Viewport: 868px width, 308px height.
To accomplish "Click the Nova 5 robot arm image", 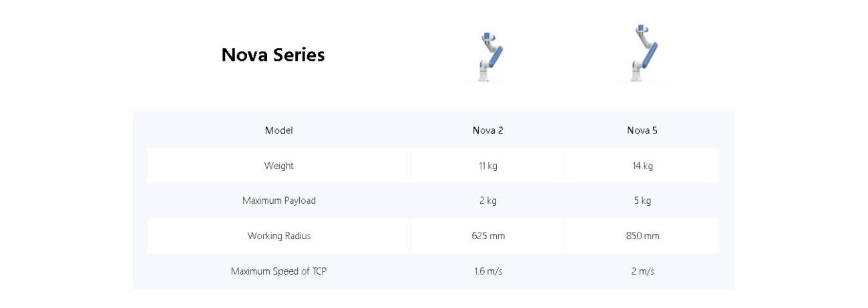I will (643, 53).
